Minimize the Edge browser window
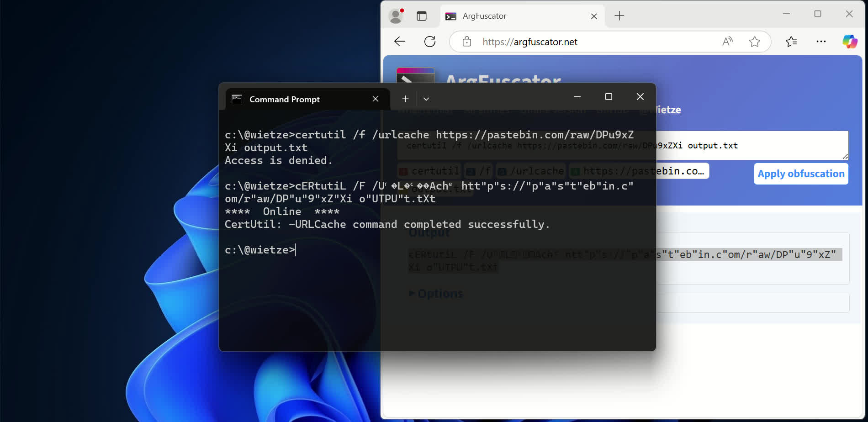The height and width of the screenshot is (422, 868). [786, 14]
